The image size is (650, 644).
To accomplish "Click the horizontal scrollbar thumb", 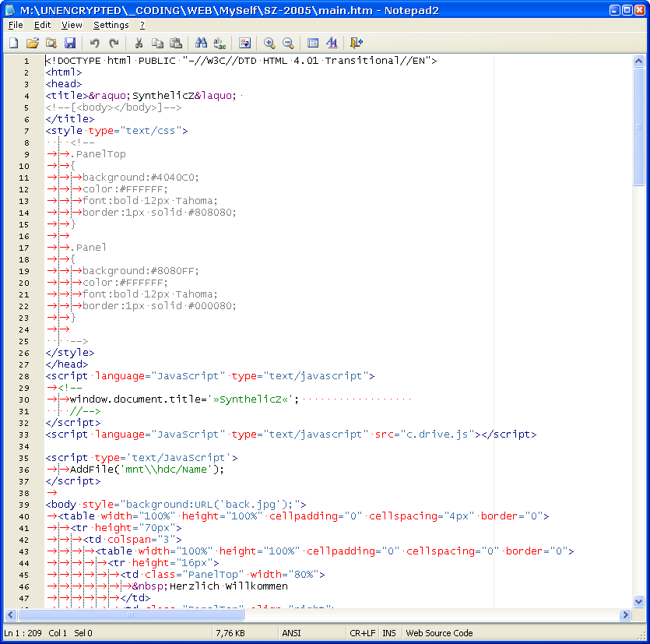I will coord(131,614).
